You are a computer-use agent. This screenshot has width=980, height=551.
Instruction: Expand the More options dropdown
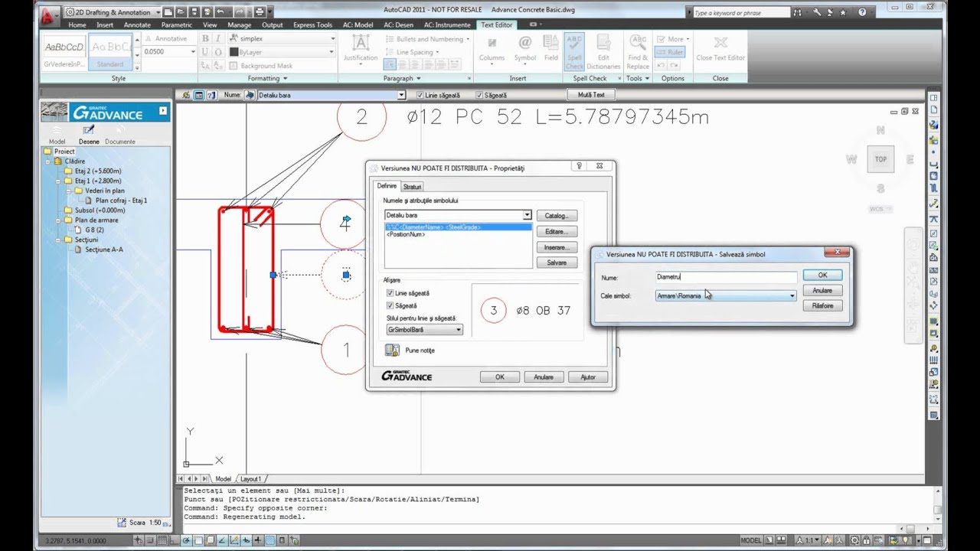674,38
